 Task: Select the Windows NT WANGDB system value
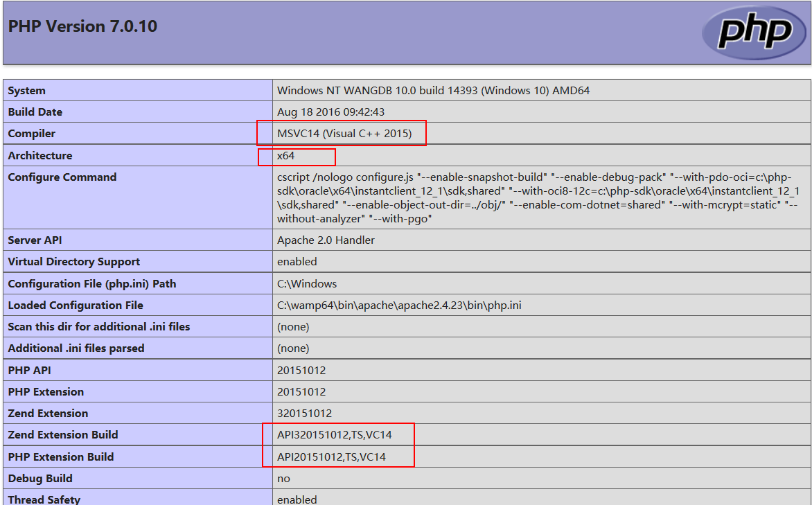pos(433,91)
